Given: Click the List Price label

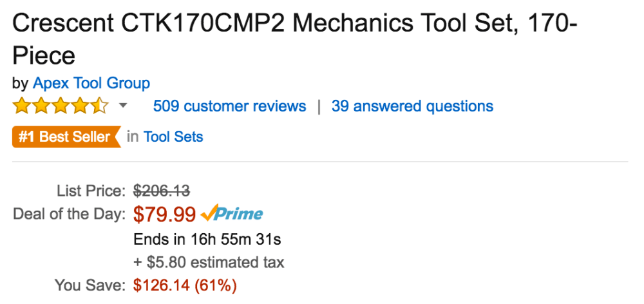Looking at the screenshot, I should (90, 191).
